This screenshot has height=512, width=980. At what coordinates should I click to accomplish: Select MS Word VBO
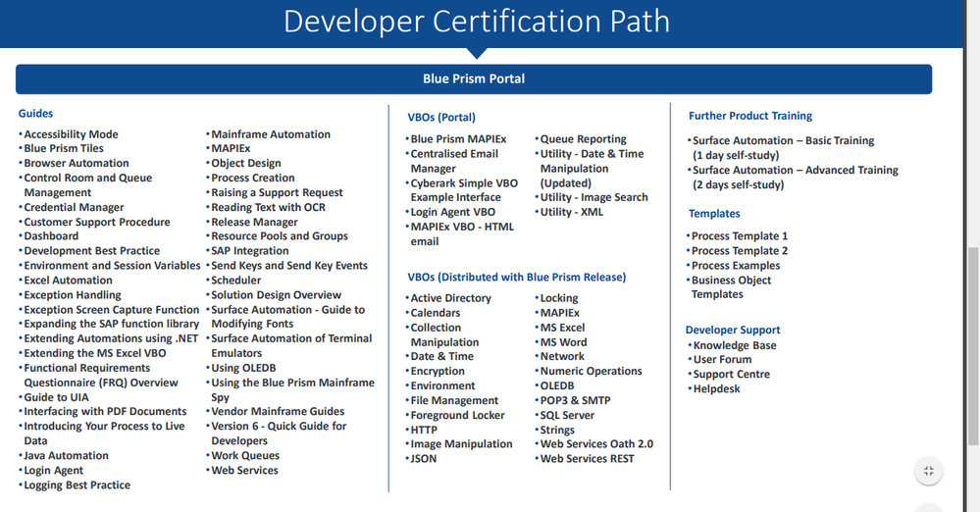(x=563, y=342)
